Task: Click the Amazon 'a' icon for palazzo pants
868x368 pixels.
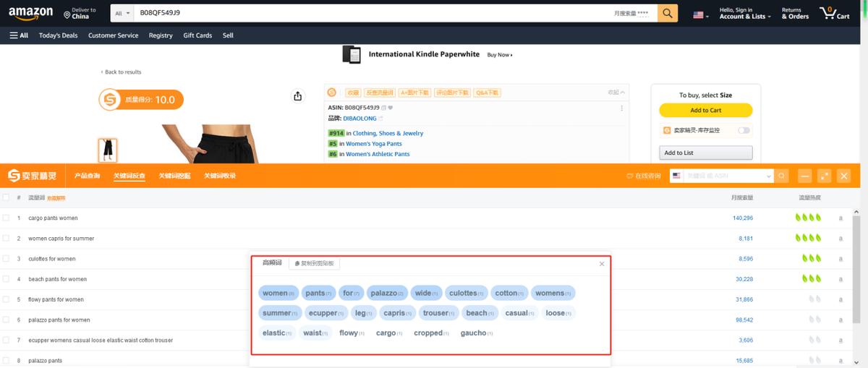Action: 841,361
